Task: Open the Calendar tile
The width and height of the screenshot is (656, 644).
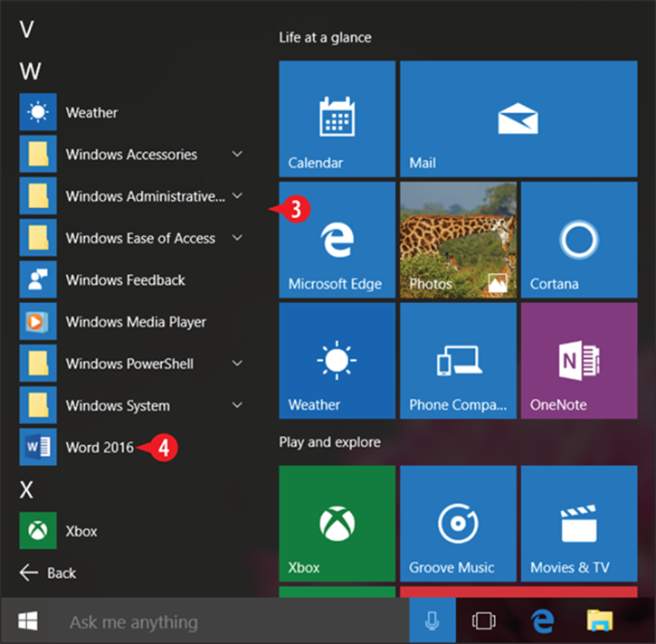Action: click(x=338, y=118)
